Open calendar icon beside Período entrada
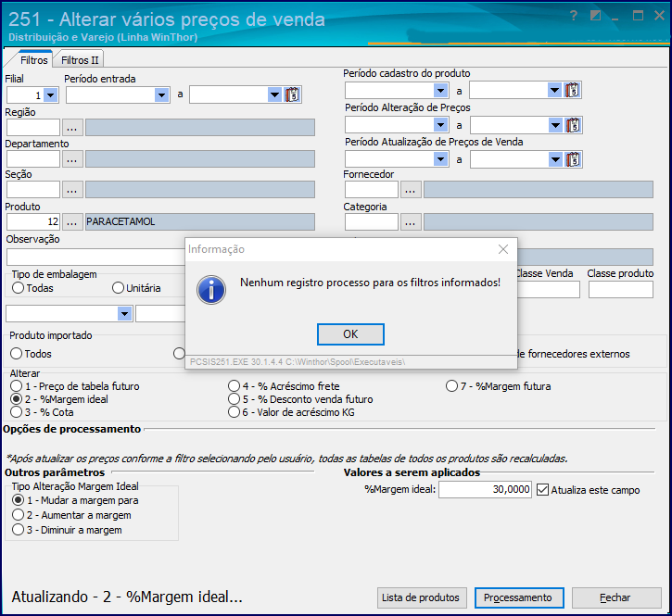 coord(293,94)
